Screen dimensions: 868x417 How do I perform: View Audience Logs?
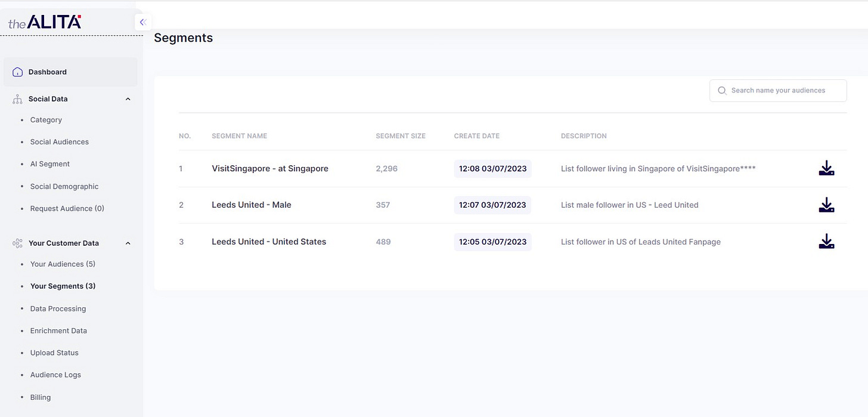point(55,375)
